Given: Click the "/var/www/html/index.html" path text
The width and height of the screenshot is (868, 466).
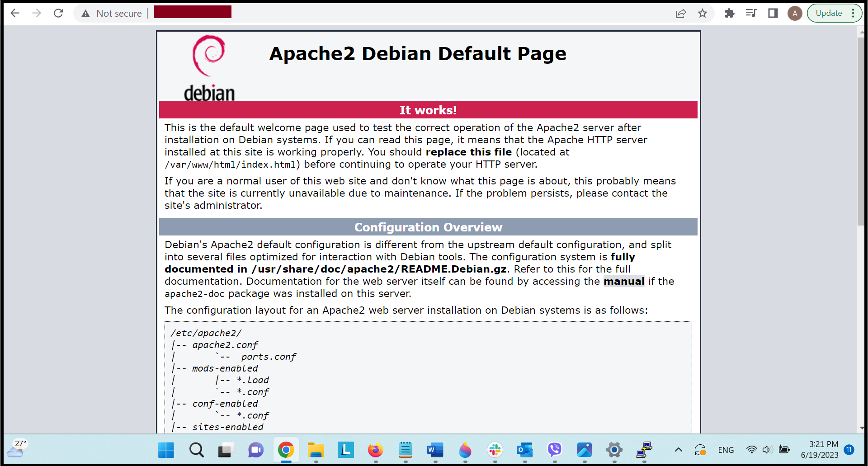Looking at the screenshot, I should tap(230, 165).
